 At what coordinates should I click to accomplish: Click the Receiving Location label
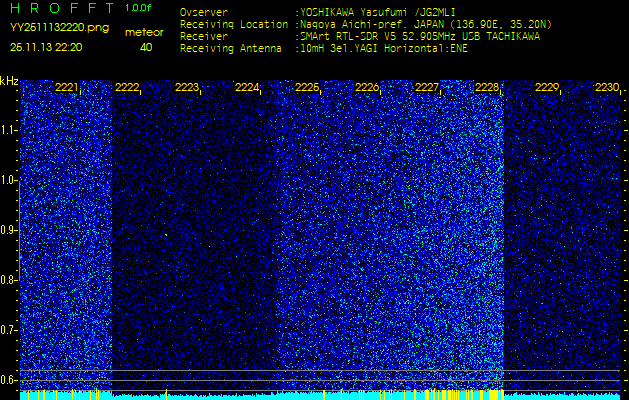click(x=234, y=24)
